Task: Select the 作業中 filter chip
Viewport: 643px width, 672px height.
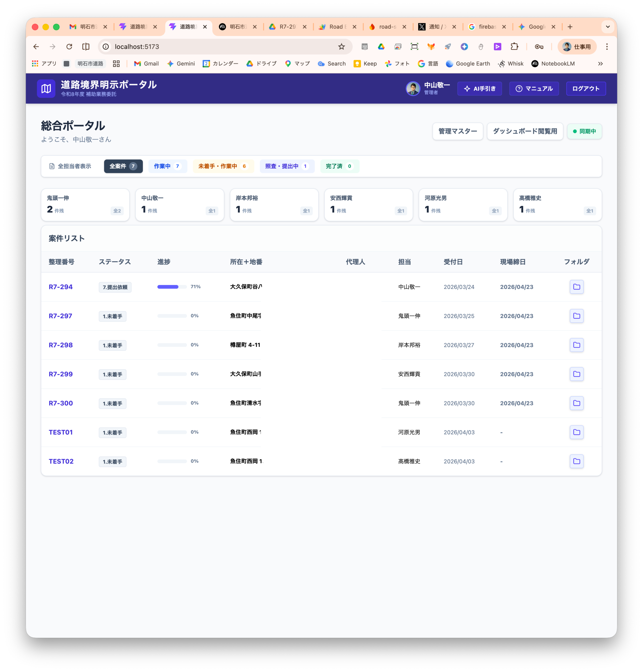Action: point(167,166)
